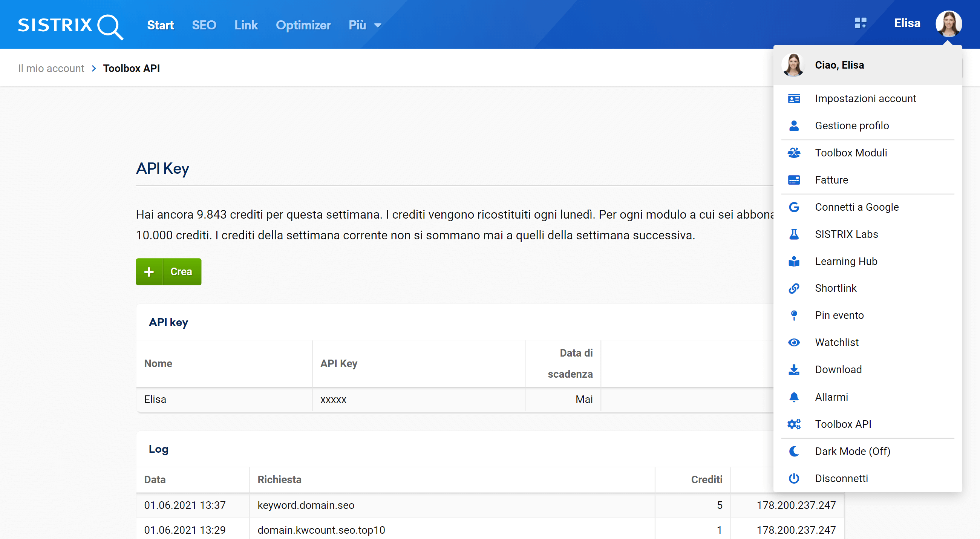
Task: Click the Dark Mode moon icon
Action: pyautogui.click(x=793, y=452)
